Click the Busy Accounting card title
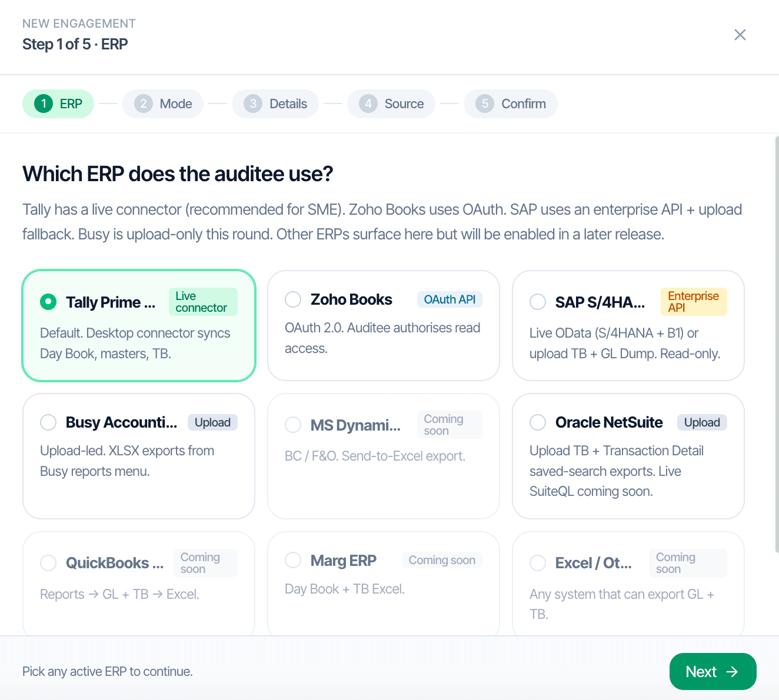 coord(121,422)
